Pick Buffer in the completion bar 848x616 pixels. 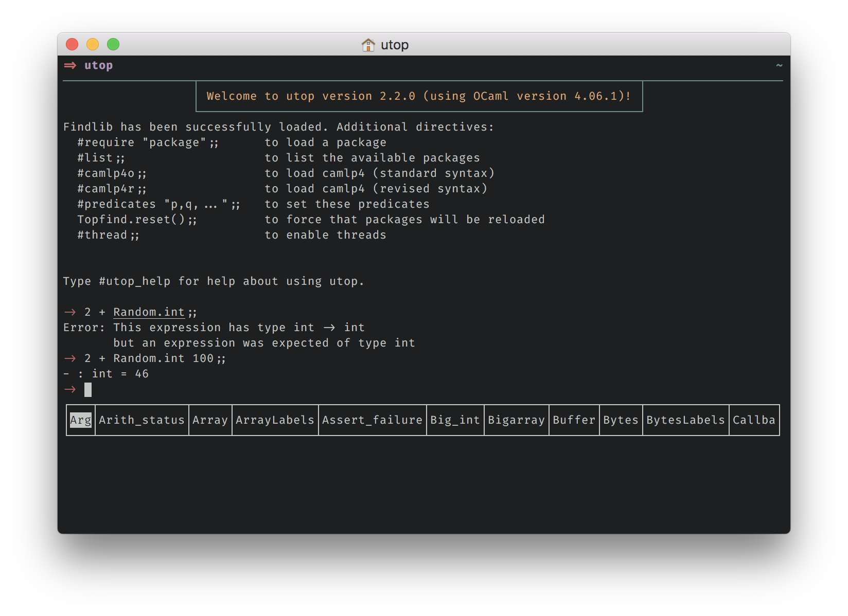[574, 420]
